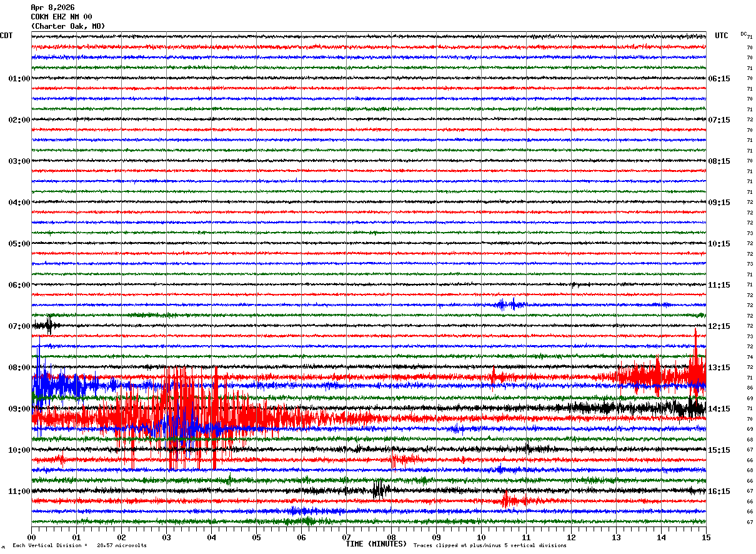
Task: Click the 11:00 CDT time label
Action: pyautogui.click(x=19, y=491)
